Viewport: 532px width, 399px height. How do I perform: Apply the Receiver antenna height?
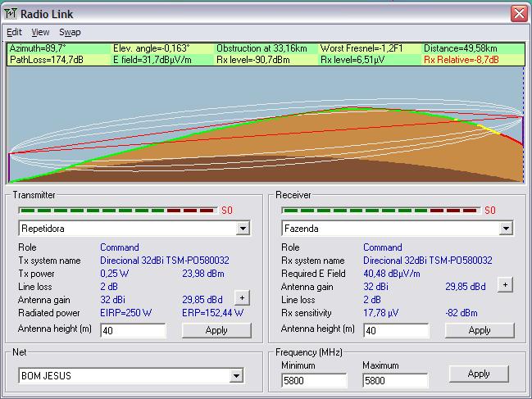[480, 330]
